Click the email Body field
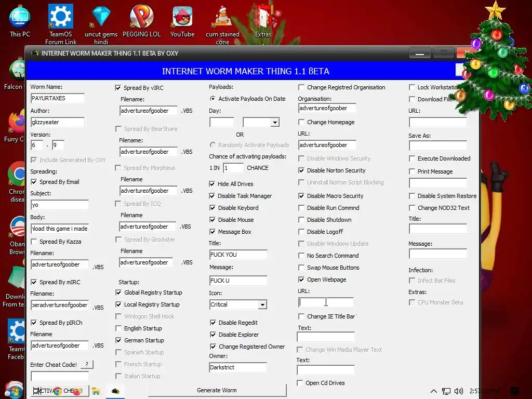This screenshot has width=532, height=399. 59,229
